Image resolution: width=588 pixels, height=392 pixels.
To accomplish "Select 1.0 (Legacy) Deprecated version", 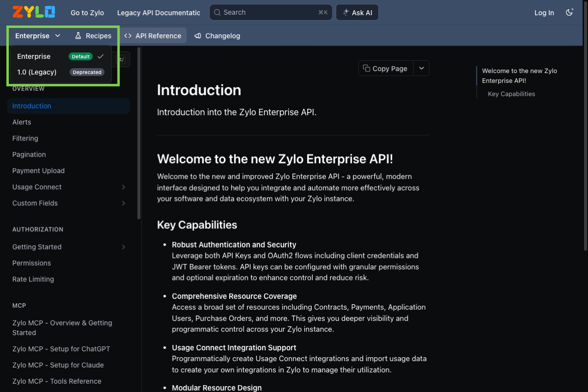I will (x=61, y=72).
